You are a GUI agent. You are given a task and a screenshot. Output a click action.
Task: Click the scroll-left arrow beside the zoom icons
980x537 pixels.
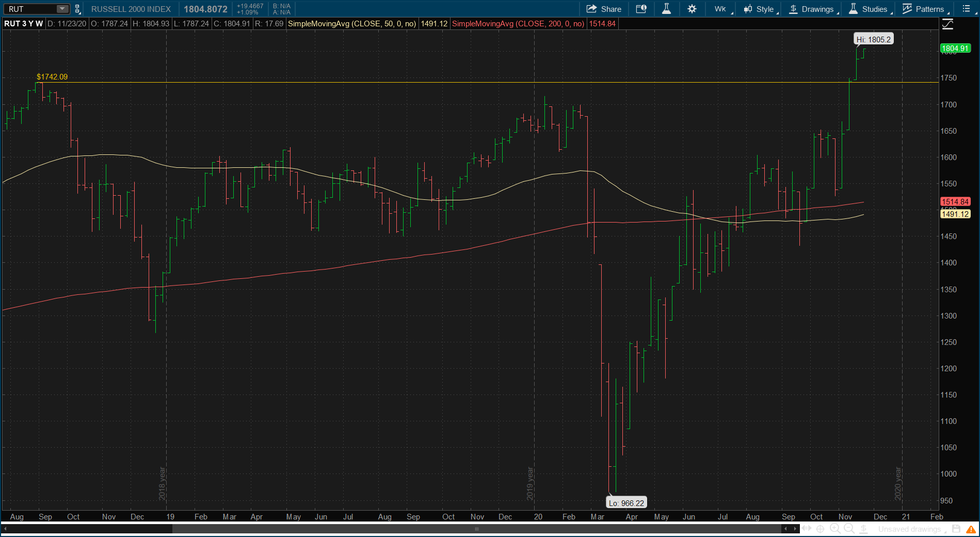click(x=786, y=529)
